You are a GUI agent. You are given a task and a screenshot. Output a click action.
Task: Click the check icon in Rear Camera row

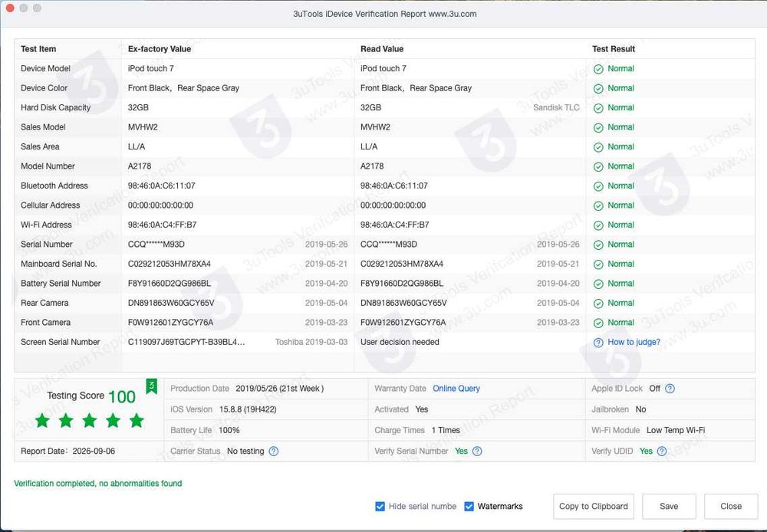598,304
